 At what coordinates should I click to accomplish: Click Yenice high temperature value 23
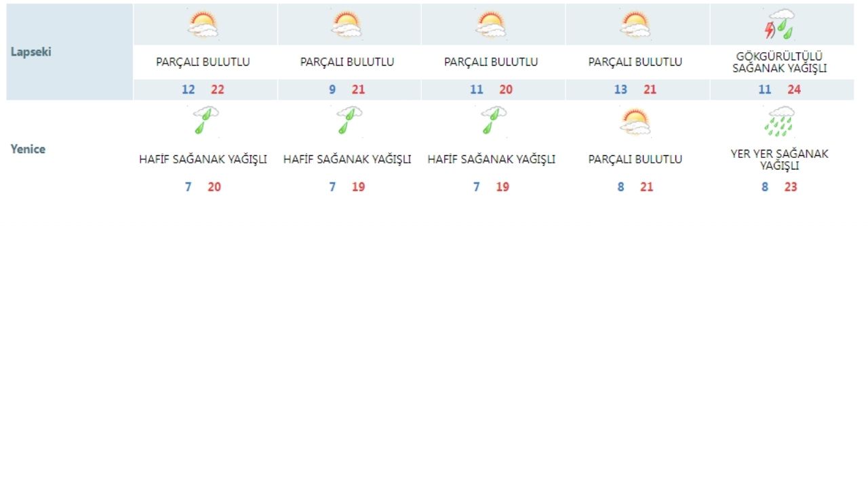click(x=791, y=187)
